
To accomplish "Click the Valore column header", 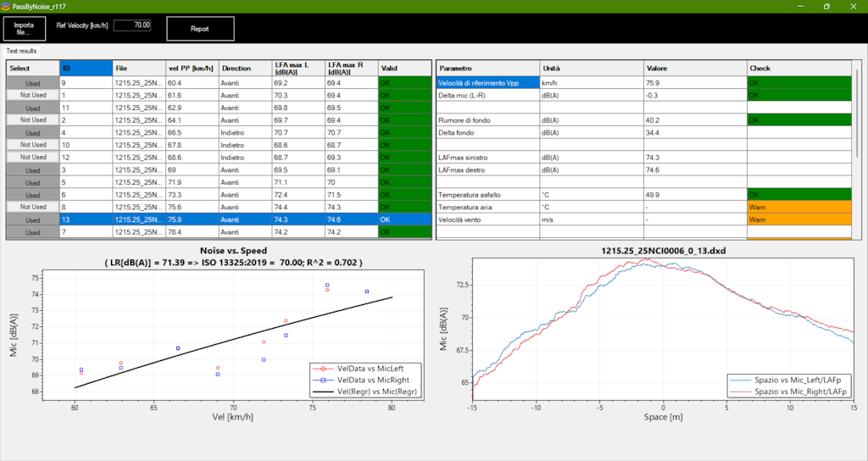I will pyautogui.click(x=695, y=68).
